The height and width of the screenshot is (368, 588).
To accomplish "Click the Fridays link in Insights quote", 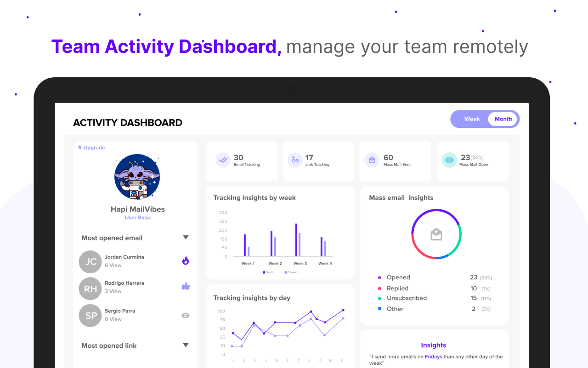I will (434, 356).
